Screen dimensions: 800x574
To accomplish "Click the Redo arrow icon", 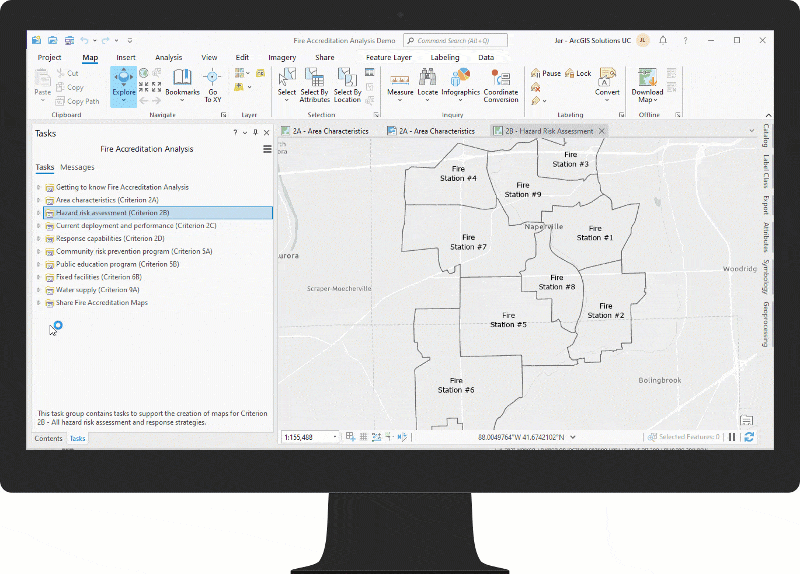I will click(x=105, y=40).
